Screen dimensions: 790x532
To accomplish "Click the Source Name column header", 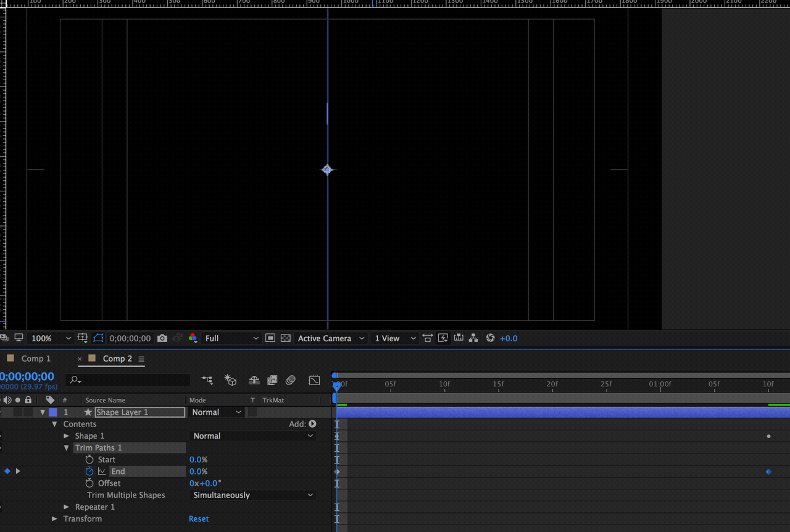I will [x=106, y=401].
